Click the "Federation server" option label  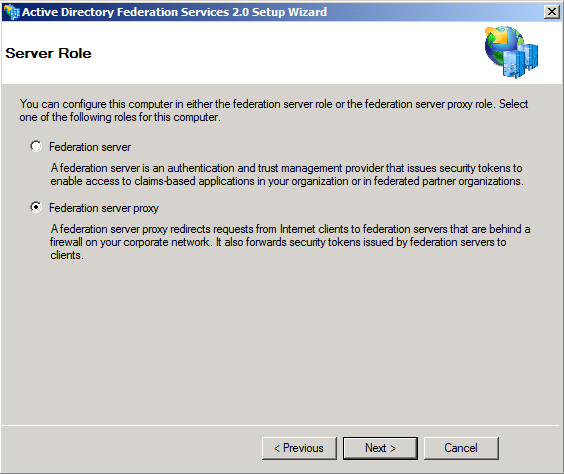click(x=90, y=147)
